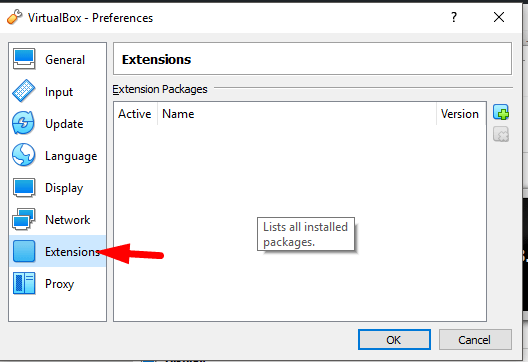Sort packages by Name column
This screenshot has height=362, width=528.
[297, 114]
